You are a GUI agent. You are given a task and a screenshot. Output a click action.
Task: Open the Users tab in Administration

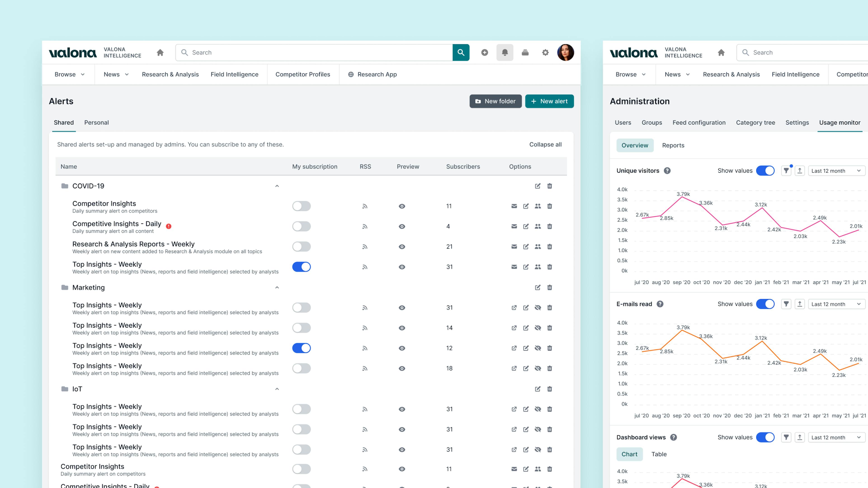point(623,123)
